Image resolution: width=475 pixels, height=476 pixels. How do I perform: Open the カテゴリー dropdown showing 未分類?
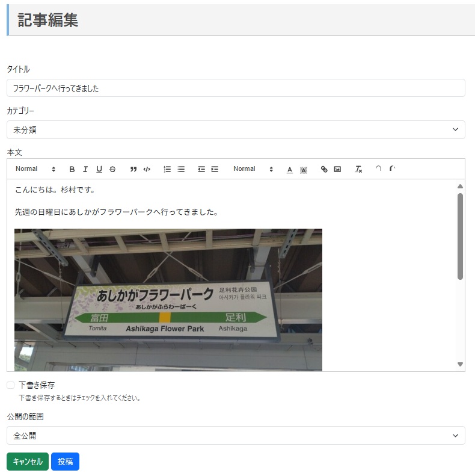coord(236,129)
